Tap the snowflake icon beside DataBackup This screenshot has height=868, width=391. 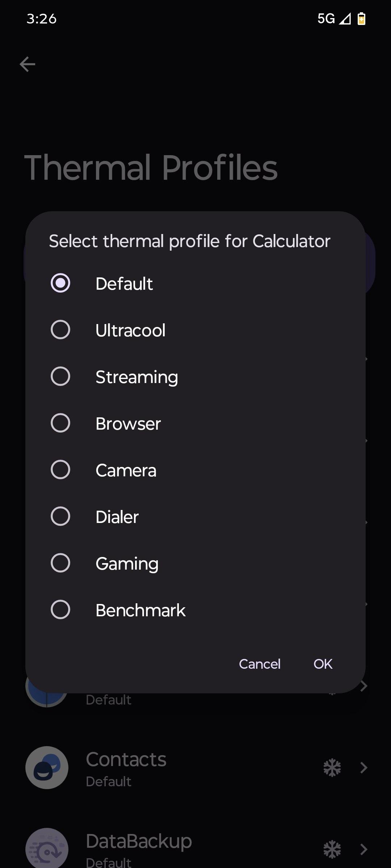click(x=332, y=849)
